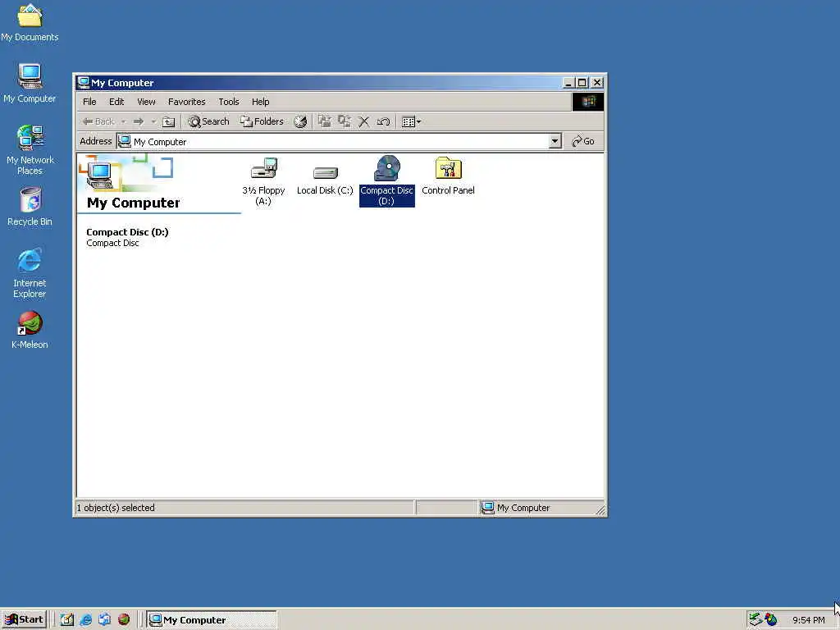Screen dimensions: 840x630
Task: Select the 3½ Floppy (A:) drive icon
Action: tap(263, 169)
